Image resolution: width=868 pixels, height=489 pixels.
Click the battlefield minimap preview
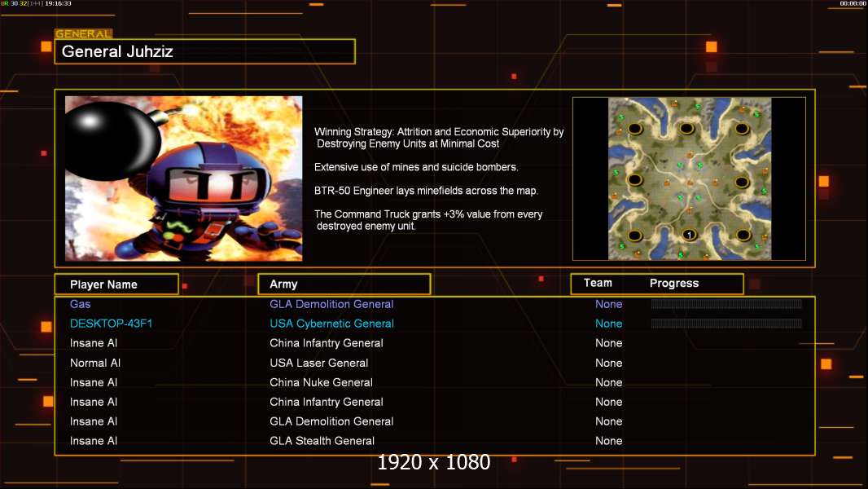689,178
